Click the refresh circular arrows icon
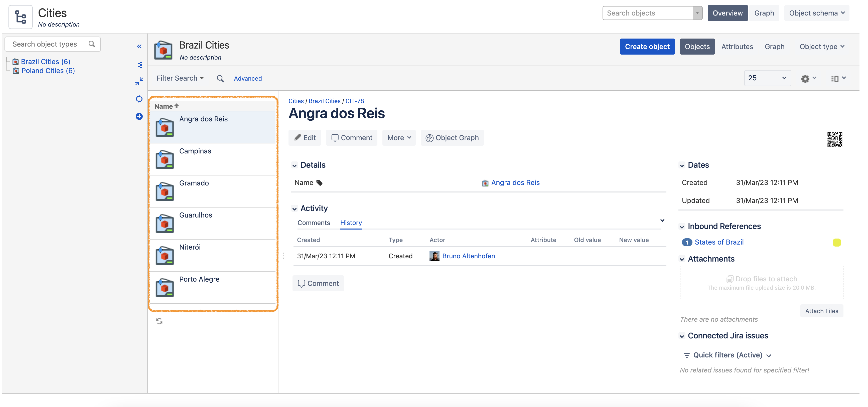Viewport: 868px width, 407px height. point(139,99)
